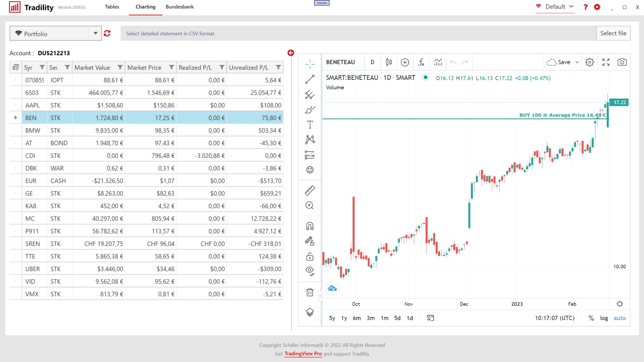
Task: Toggle stay in drawing mode
Action: point(310,241)
